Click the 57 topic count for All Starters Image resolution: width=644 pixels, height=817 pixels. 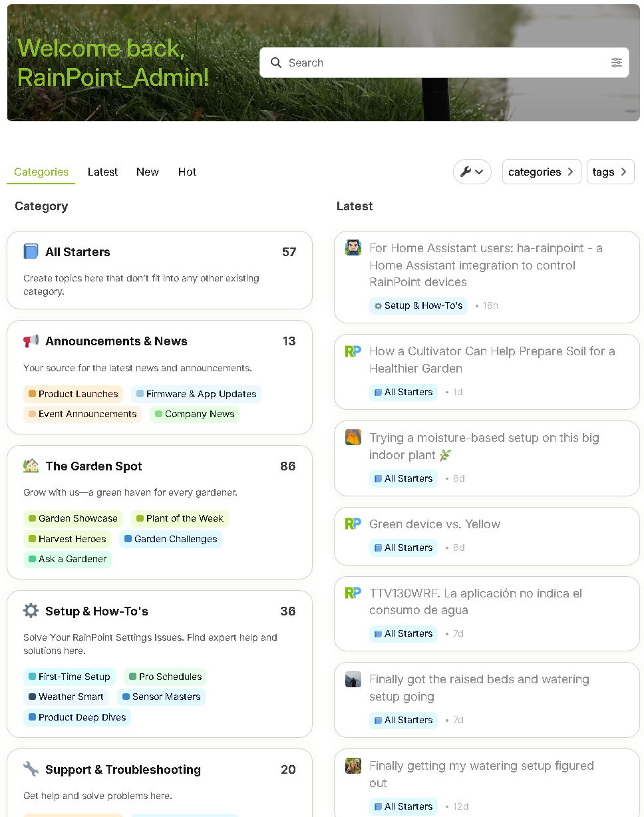pos(289,252)
